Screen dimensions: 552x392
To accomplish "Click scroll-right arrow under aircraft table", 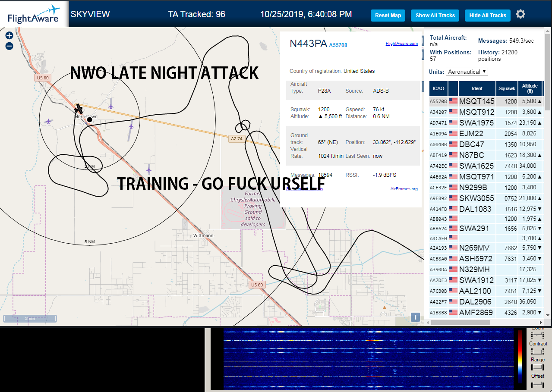I will pos(541,323).
